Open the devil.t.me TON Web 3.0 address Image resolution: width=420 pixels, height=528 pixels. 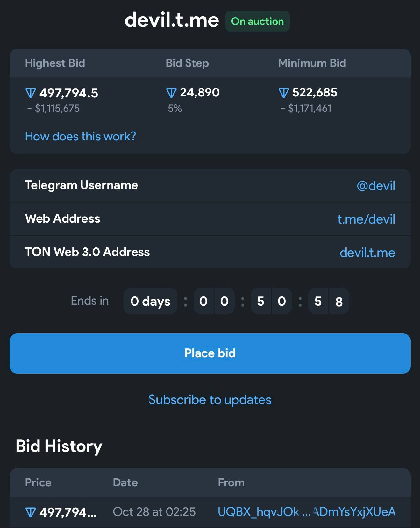367,253
